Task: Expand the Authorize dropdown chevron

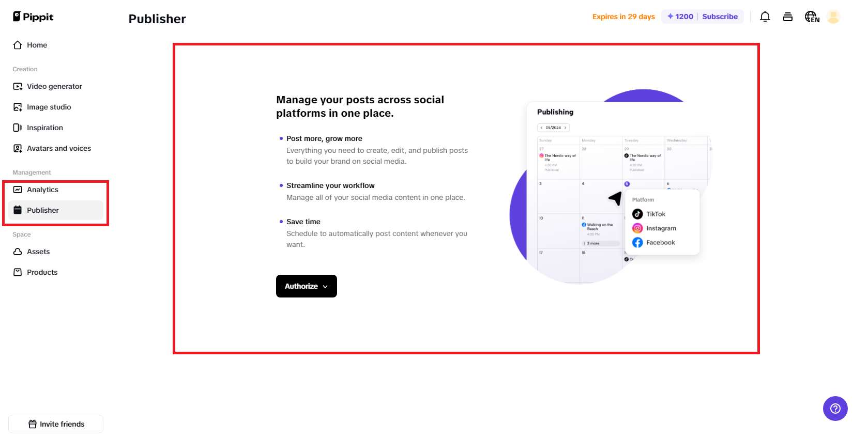Action: tap(325, 286)
